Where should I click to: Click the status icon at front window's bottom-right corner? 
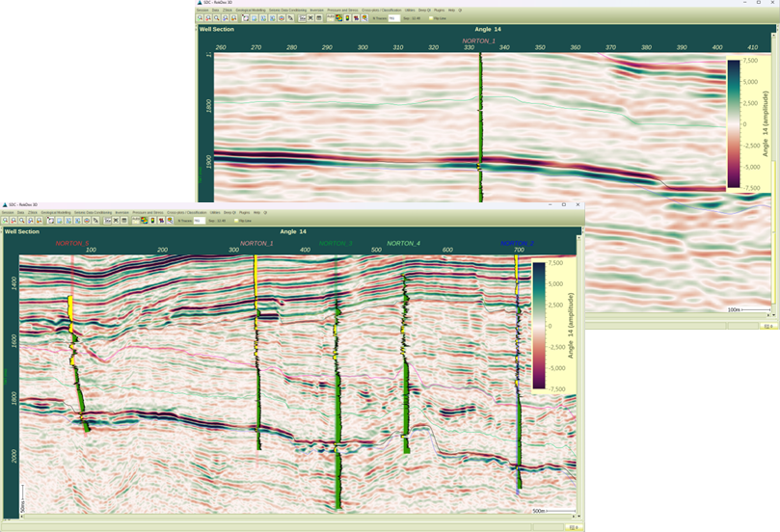576,527
